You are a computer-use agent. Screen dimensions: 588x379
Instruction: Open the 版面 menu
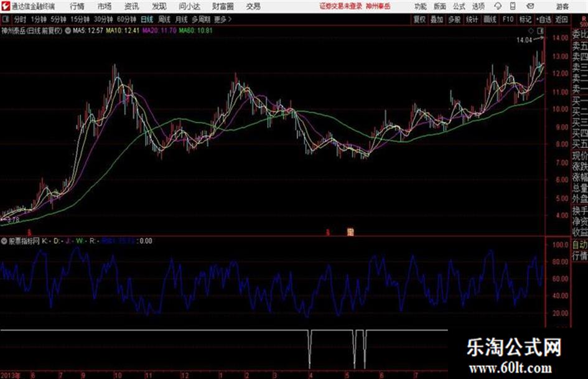pyautogui.click(x=440, y=6)
